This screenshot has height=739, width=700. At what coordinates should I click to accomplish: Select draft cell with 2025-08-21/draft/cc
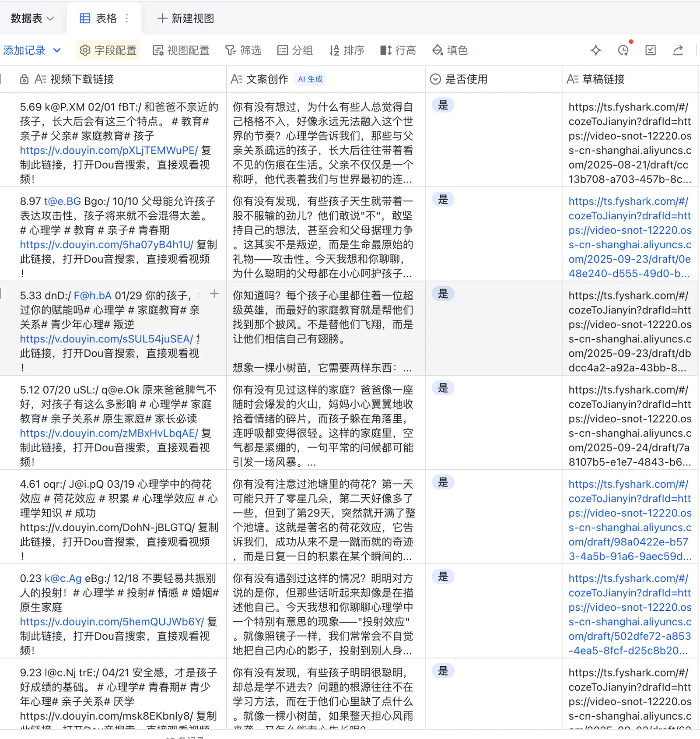coord(630,140)
